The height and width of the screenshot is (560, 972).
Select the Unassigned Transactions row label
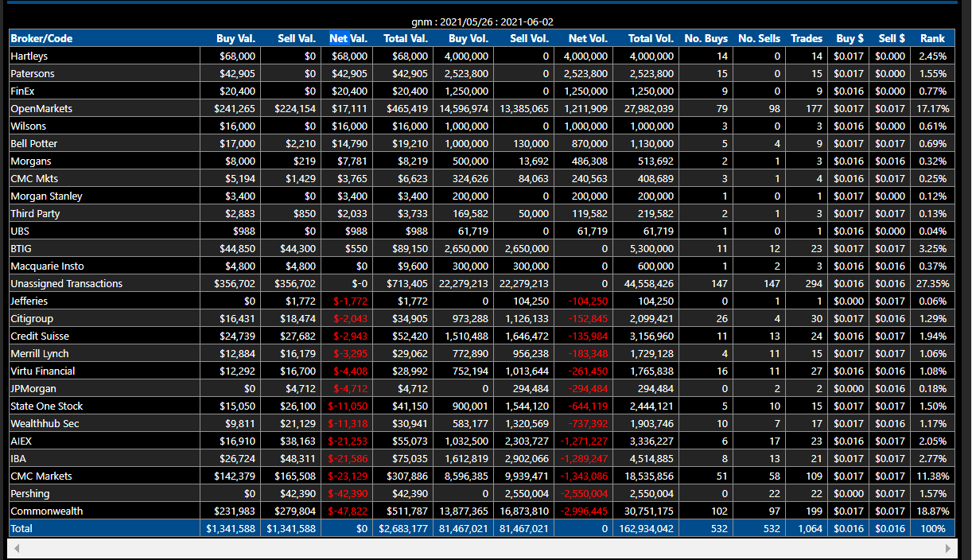67,283
